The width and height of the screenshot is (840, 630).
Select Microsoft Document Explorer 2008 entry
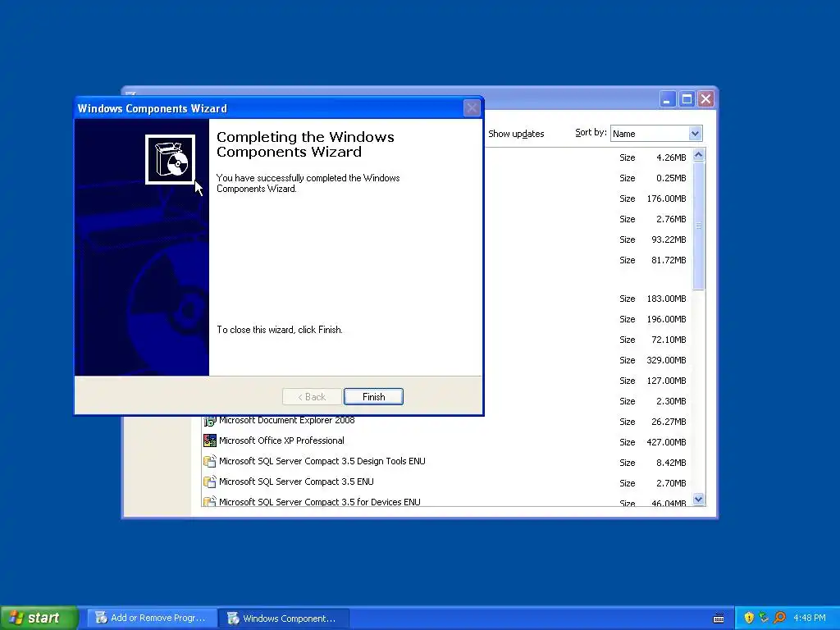286,421
